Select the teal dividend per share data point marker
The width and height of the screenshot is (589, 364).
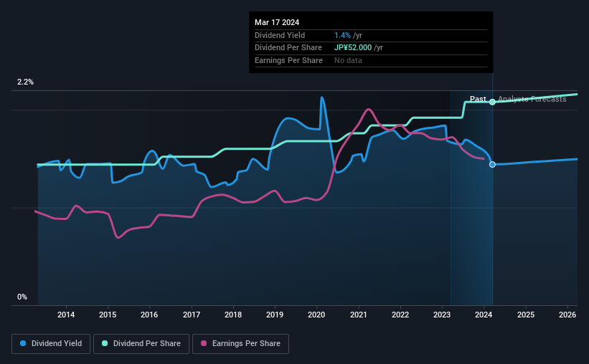pos(492,102)
